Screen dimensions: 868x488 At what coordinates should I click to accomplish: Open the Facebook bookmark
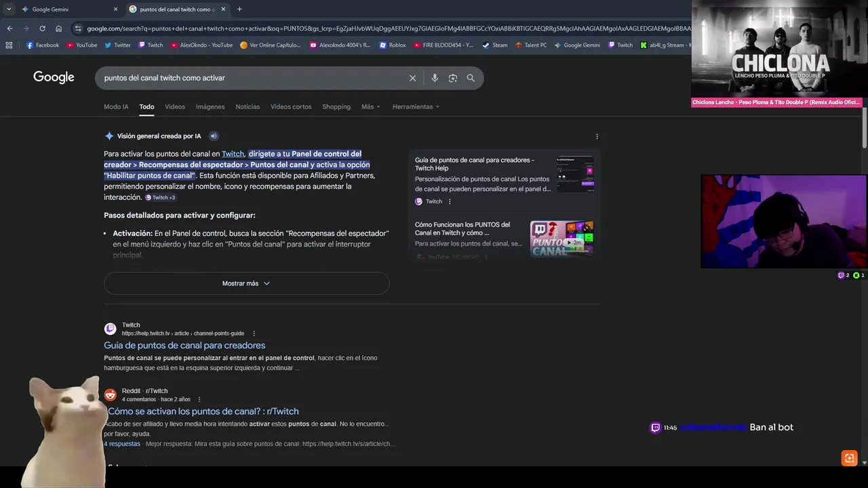point(43,45)
